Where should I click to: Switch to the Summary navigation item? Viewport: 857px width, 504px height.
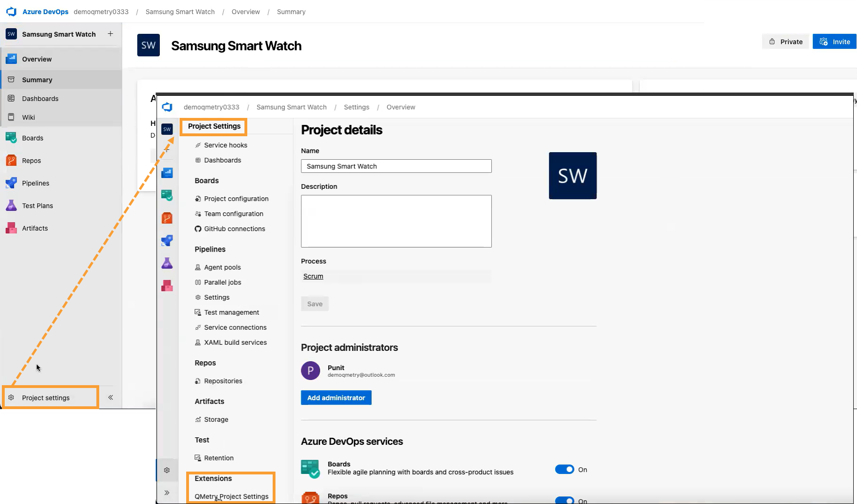(x=36, y=79)
